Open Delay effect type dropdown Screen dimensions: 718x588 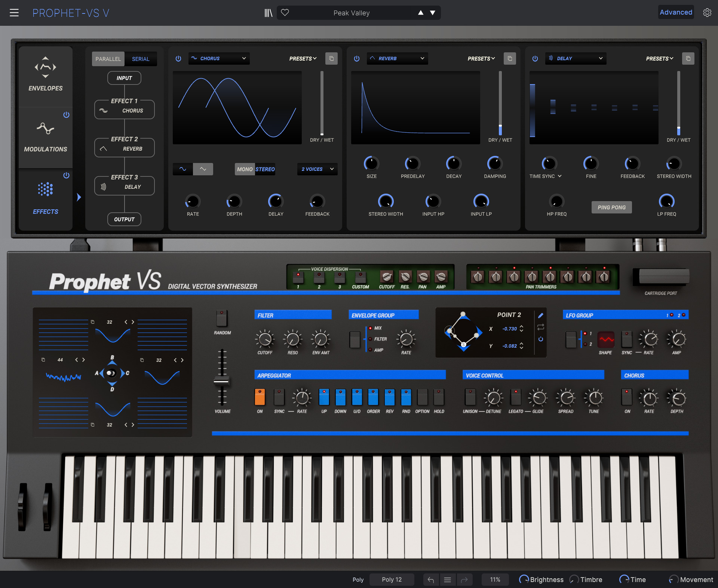[576, 58]
